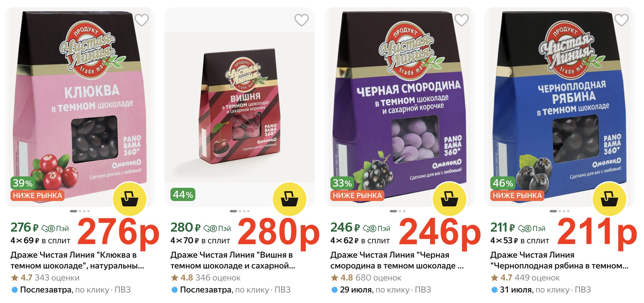
Task: Add Вишня dragee to cart
Action: (x=289, y=199)
